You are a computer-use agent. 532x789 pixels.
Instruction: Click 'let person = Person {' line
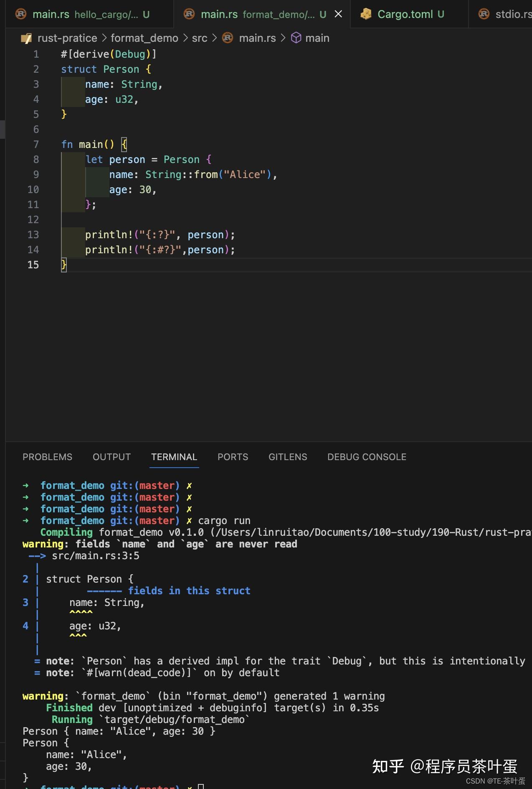click(148, 160)
